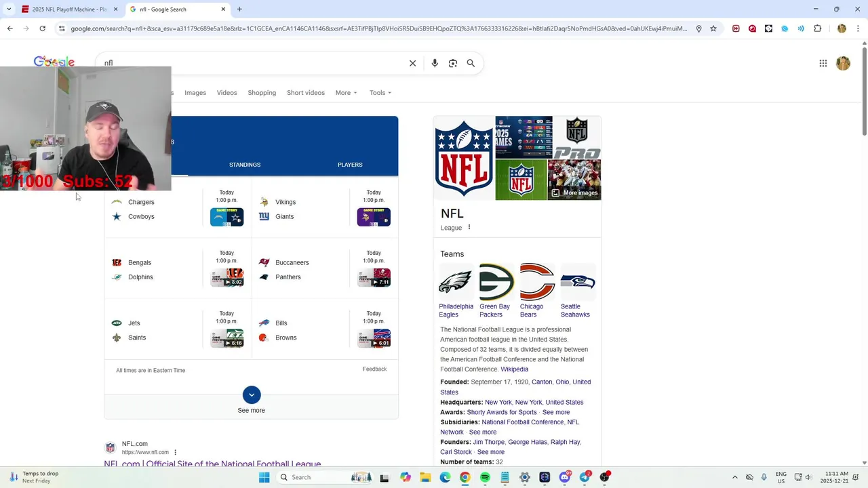Select the Philadelphia Eagles team

pos(456,291)
